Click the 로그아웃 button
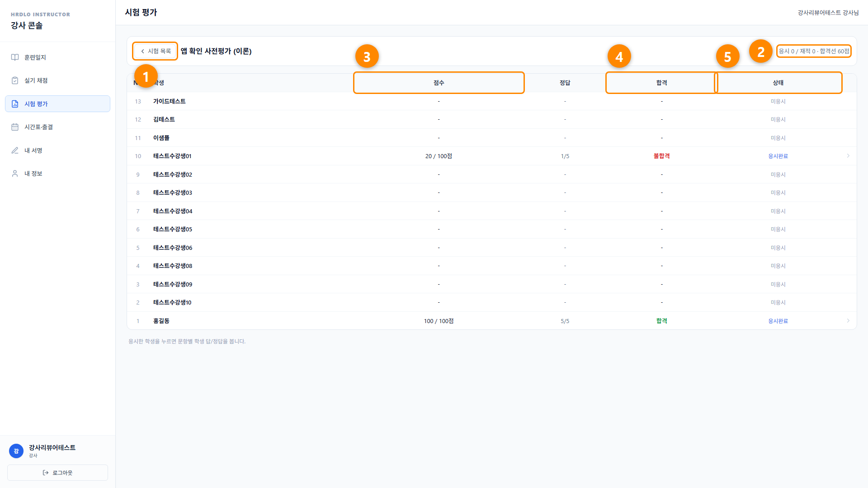Viewport: 868px width, 488px height. tap(57, 473)
